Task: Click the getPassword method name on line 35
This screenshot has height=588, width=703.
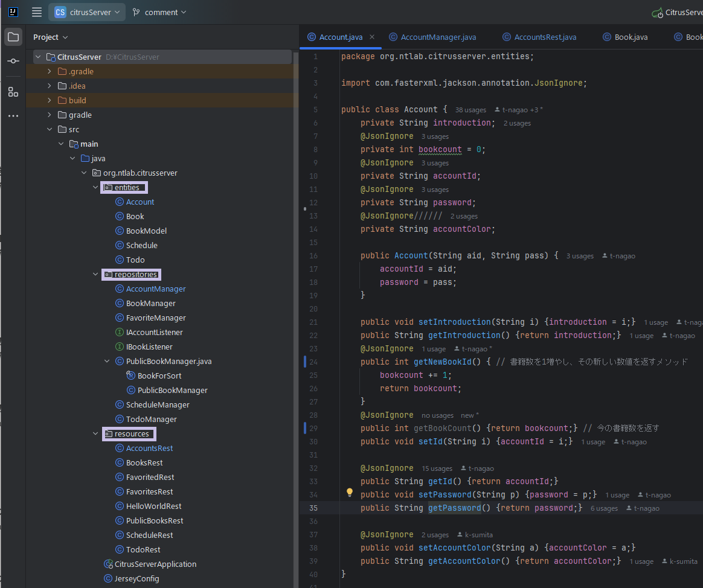Action: coord(454,508)
